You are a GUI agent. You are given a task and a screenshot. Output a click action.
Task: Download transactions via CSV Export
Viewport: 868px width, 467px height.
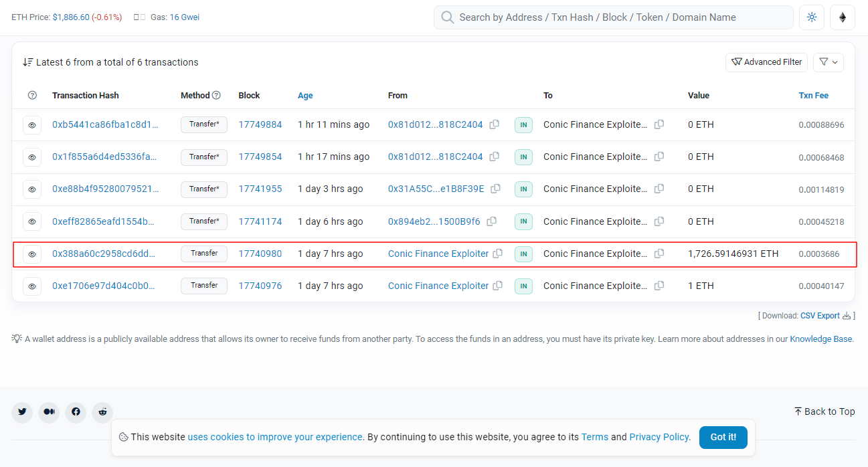click(820, 316)
